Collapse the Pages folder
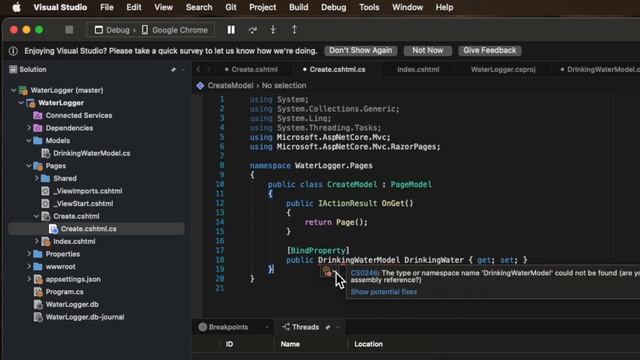 (29, 166)
